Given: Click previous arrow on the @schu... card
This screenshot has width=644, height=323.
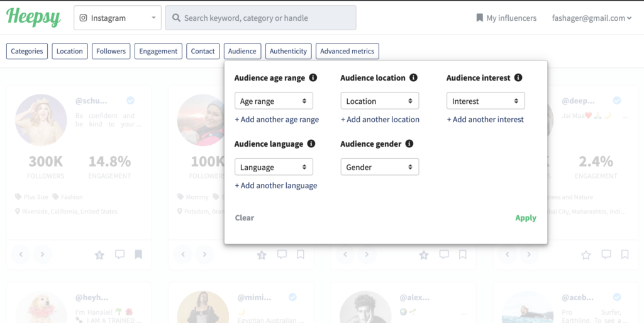Looking at the screenshot, I should pos(21,255).
